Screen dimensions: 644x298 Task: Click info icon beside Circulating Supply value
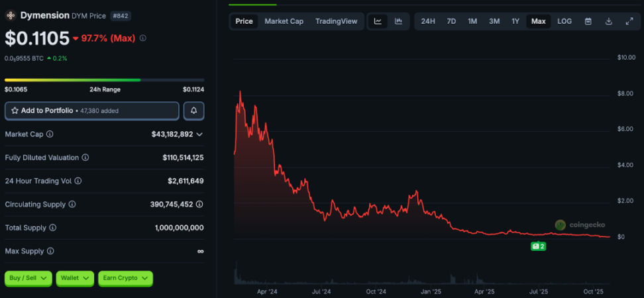(x=199, y=205)
